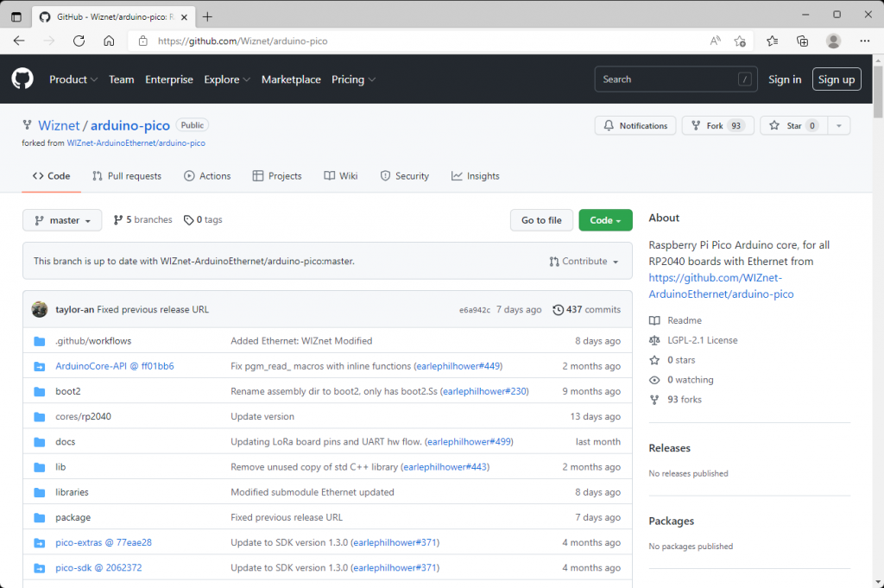
Task: Click the eye icon beside 0 watching
Action: 654,380
